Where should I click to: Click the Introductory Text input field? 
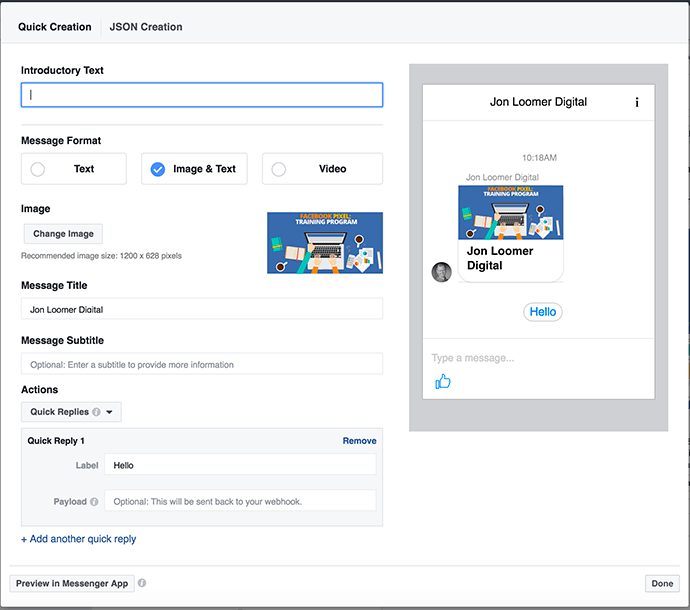(202, 95)
